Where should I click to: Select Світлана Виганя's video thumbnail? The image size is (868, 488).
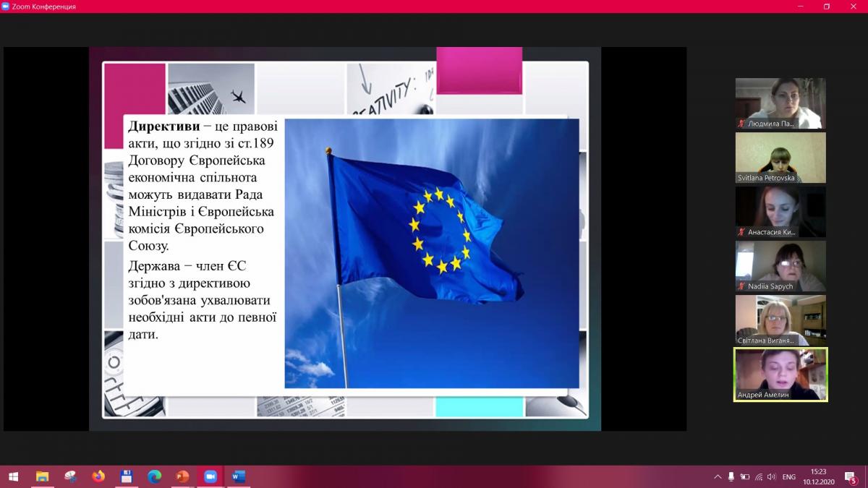coord(780,320)
